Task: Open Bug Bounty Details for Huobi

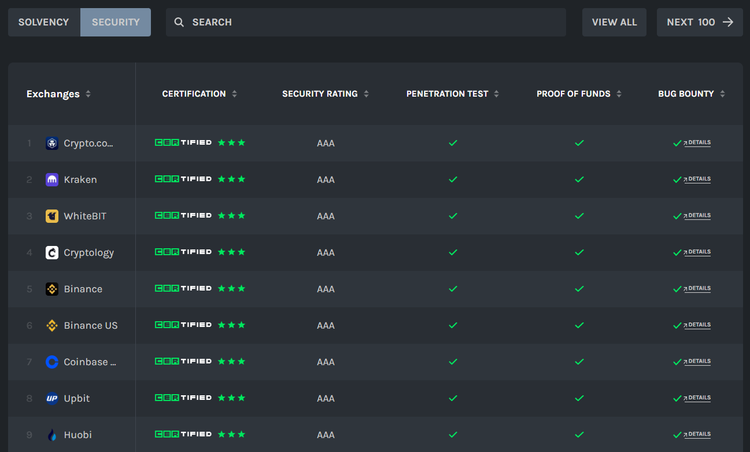Action: point(697,434)
